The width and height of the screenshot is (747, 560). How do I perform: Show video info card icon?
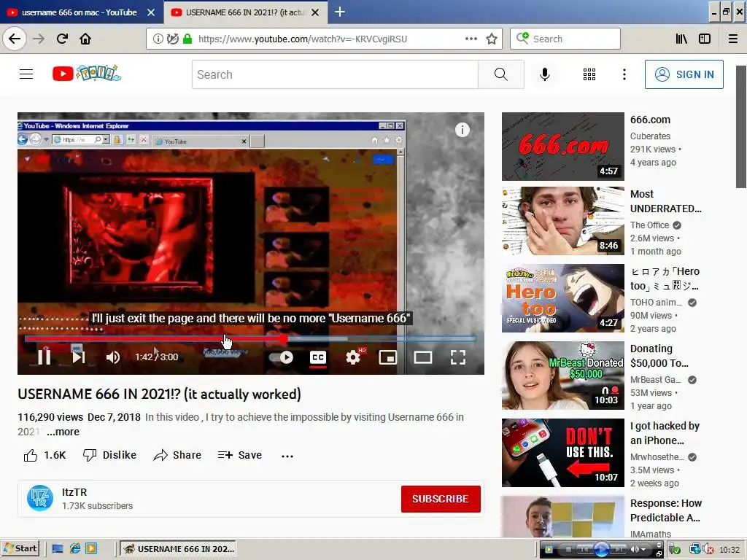[x=462, y=130]
